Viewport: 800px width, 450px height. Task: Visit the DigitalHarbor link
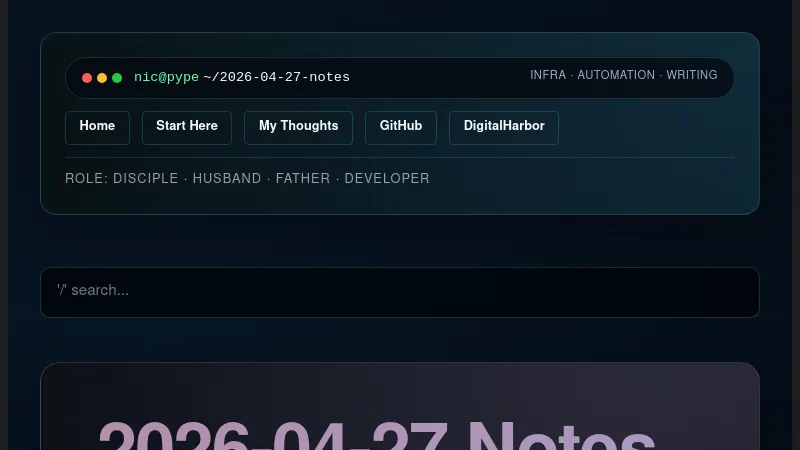click(x=504, y=127)
